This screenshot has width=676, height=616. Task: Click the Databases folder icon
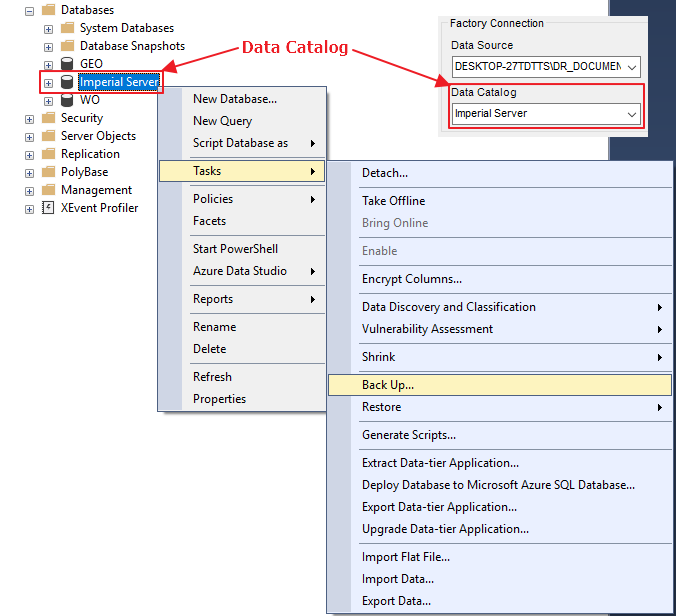point(48,9)
